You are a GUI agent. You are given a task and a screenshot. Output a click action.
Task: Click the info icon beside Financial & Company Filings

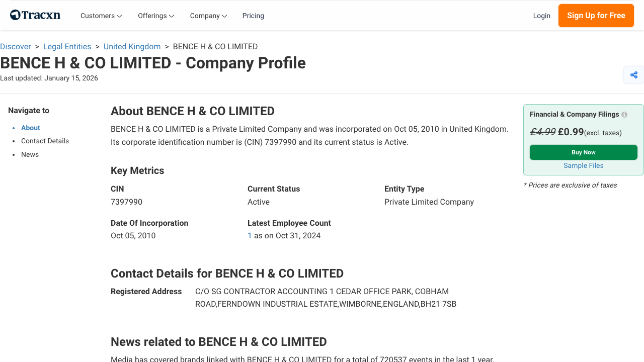pos(624,114)
